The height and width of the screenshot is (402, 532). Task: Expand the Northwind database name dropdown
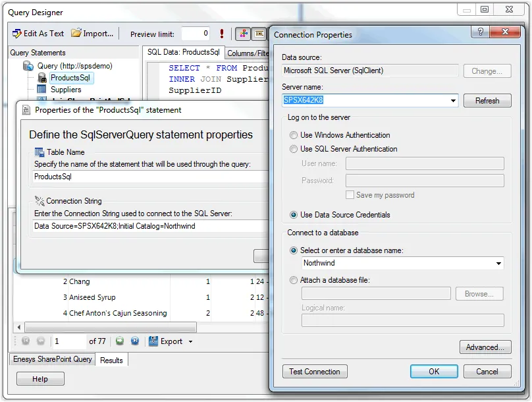498,264
